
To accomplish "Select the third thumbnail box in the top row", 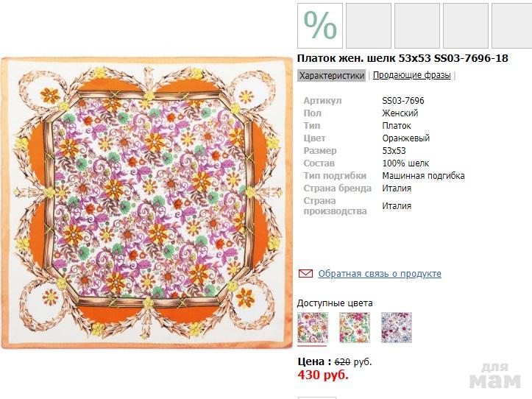I will (x=416, y=26).
